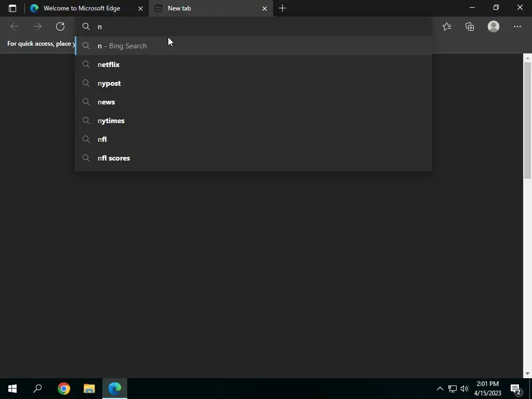Select the nfl suggestion
Screen dimensions: 532x399
tap(254, 139)
